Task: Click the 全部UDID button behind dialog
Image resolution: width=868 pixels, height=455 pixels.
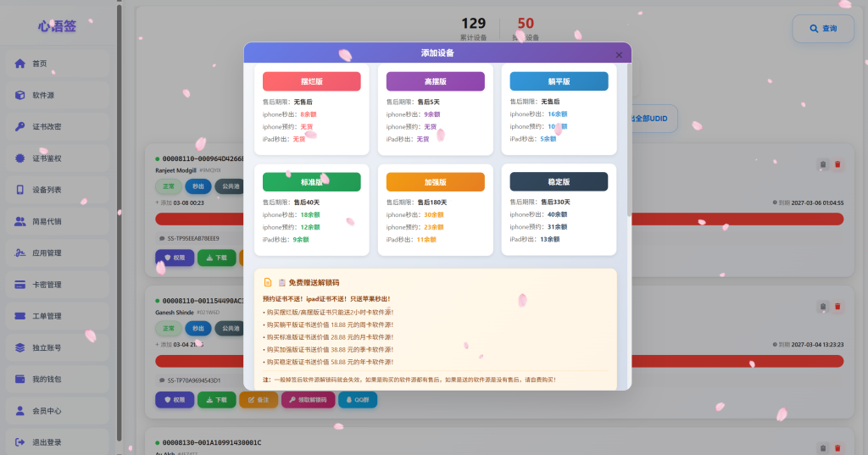Action: [x=654, y=119]
